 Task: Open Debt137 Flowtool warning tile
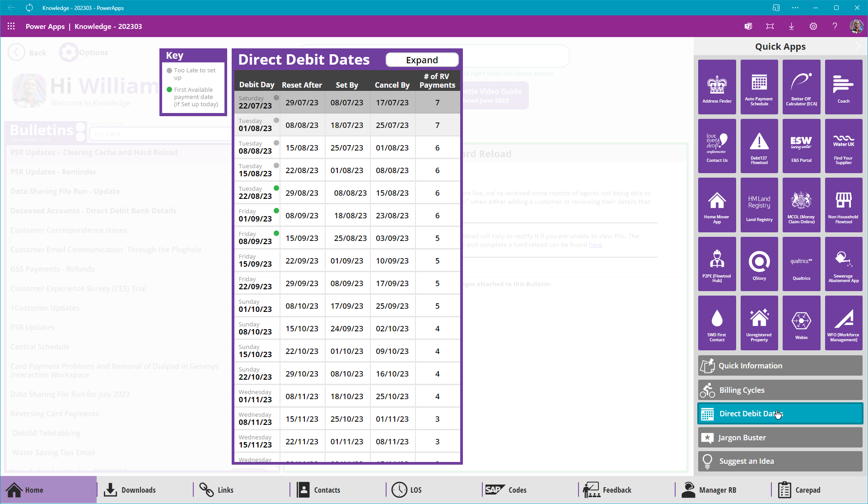coord(759,146)
